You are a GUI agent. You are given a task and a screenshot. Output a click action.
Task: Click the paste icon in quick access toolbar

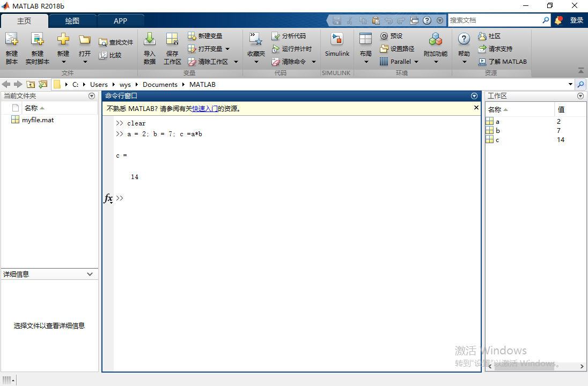376,20
